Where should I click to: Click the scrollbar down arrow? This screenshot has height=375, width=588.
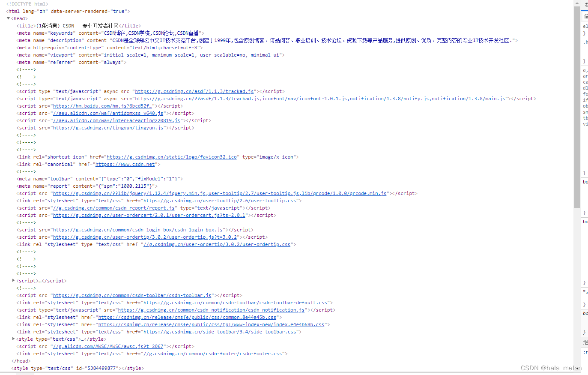click(577, 368)
